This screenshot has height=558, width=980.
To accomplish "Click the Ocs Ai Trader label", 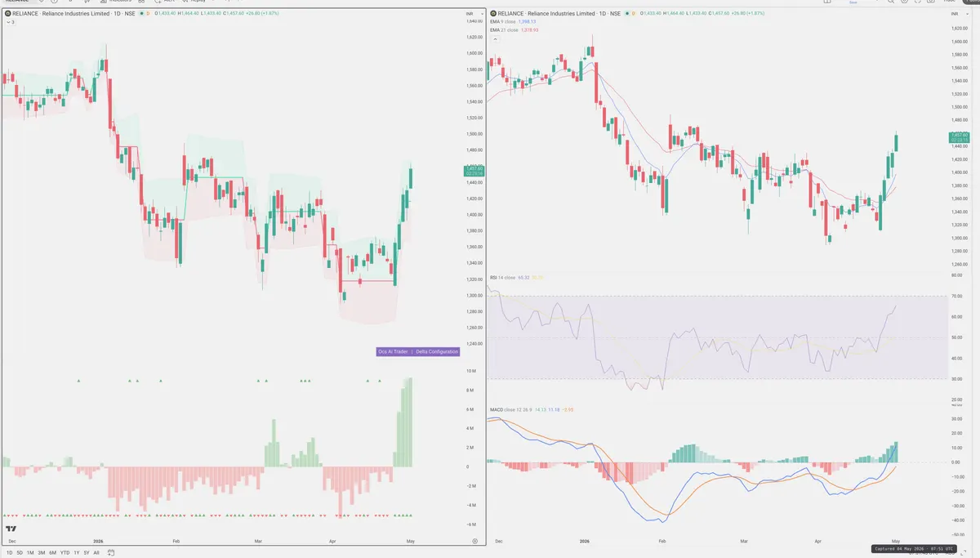I will pyautogui.click(x=393, y=351).
